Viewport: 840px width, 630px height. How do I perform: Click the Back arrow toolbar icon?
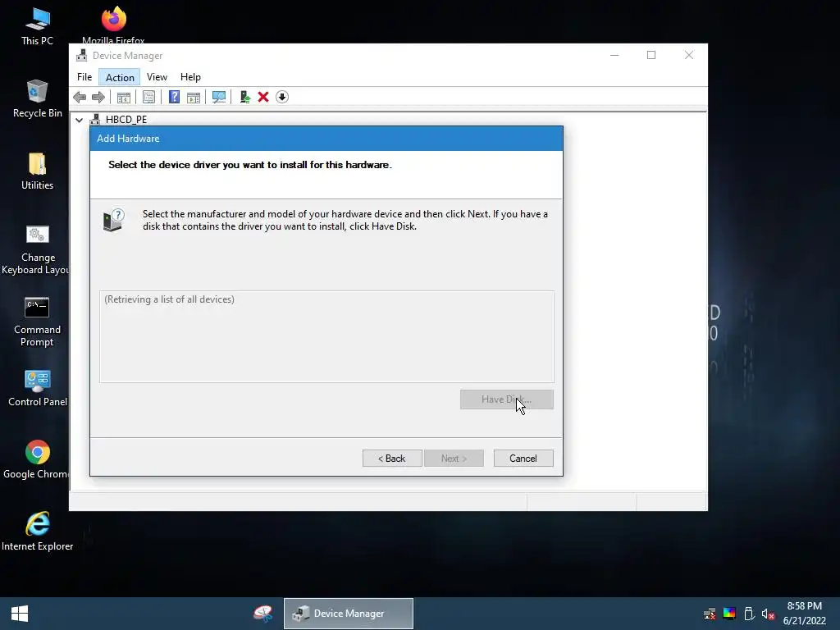point(80,97)
